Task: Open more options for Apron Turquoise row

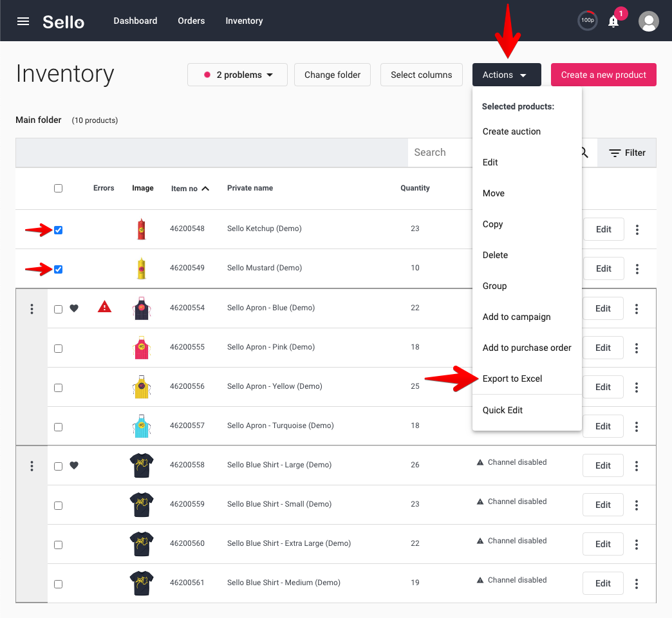Action: pyautogui.click(x=637, y=426)
